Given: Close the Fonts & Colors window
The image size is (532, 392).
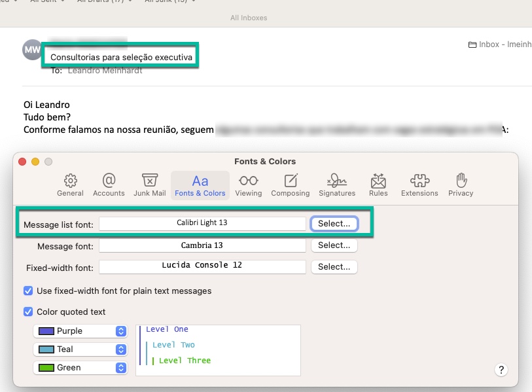Looking at the screenshot, I should click(x=22, y=162).
